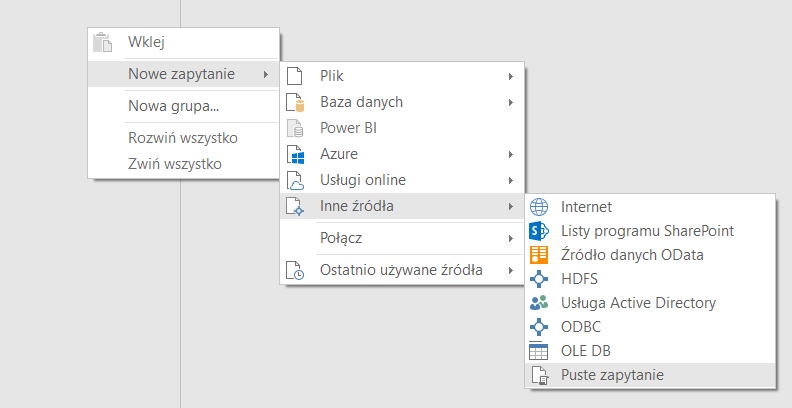Image resolution: width=792 pixels, height=408 pixels.
Task: Select Puste zapytanie from the menu
Action: click(x=612, y=376)
